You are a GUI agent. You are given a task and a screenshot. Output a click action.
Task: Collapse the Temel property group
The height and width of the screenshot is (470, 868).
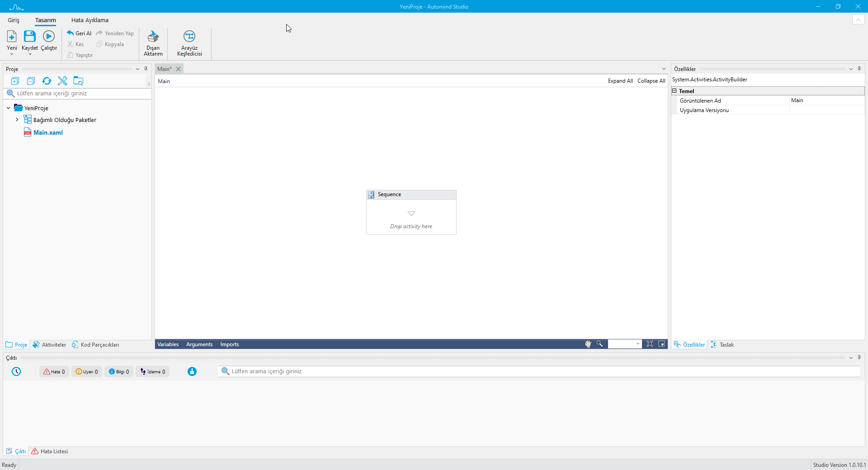point(675,91)
